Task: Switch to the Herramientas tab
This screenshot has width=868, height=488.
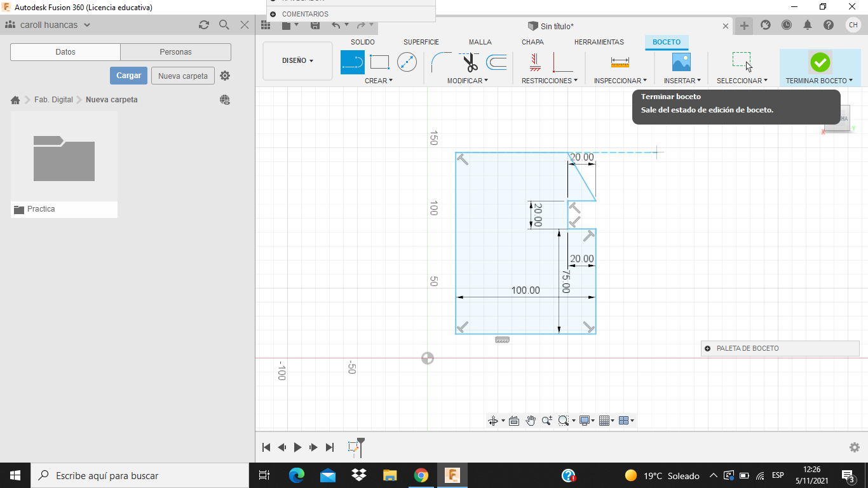Action: 599,42
